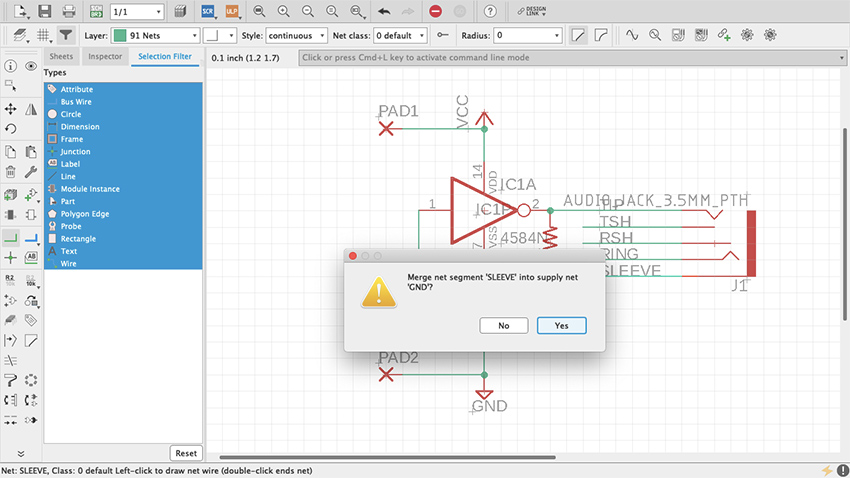Select the wrench Change tool
The width and height of the screenshot is (850, 478).
[x=31, y=172]
